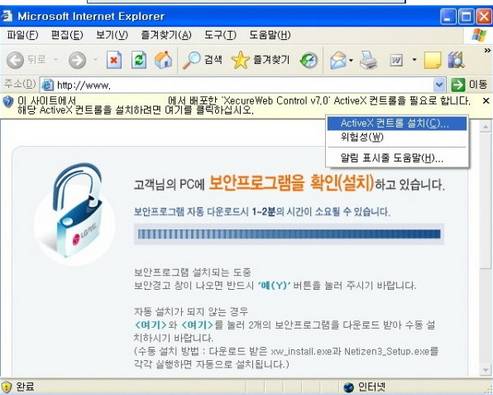This screenshot has width=493, height=395.
Task: Click the green Go arrow button
Action: 458,85
